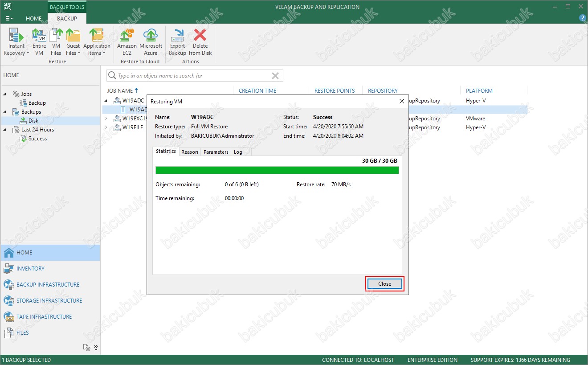Switch to HOME ribbon tab
The height and width of the screenshot is (365, 588).
(33, 18)
